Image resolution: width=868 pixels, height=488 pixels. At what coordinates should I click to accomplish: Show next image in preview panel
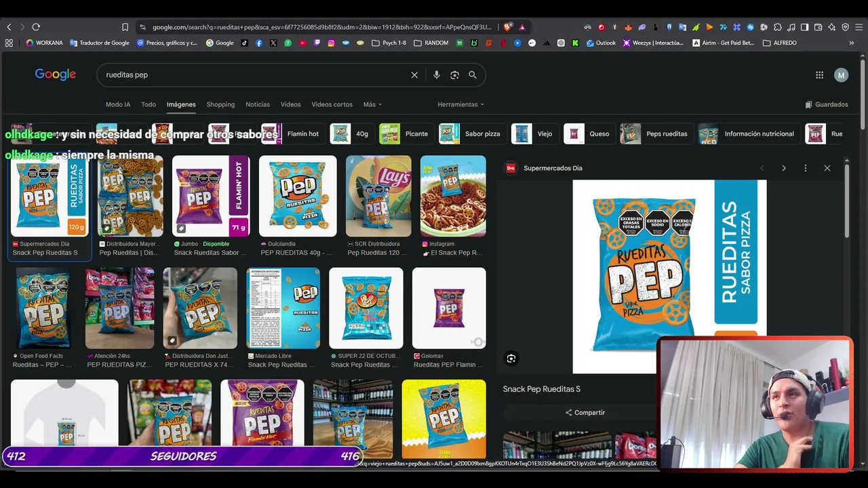[x=783, y=168]
